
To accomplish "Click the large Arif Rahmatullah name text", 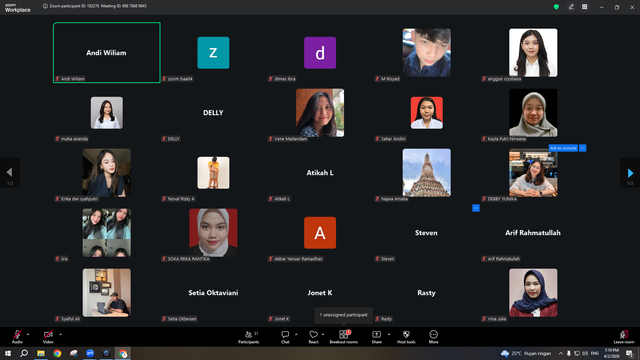I will [x=533, y=233].
